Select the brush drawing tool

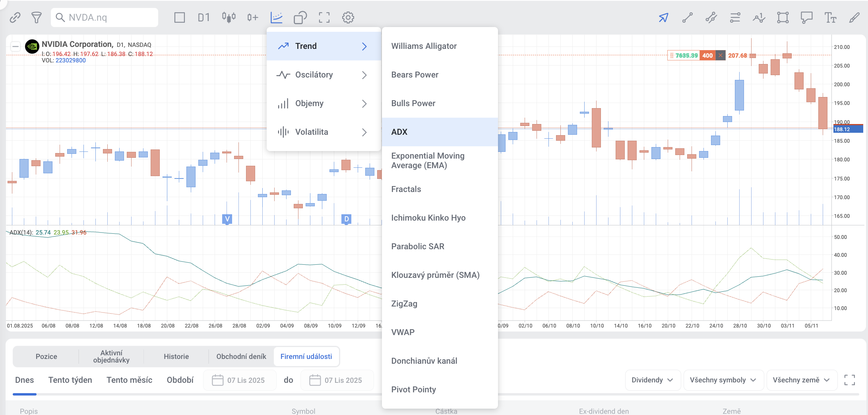pos(854,17)
